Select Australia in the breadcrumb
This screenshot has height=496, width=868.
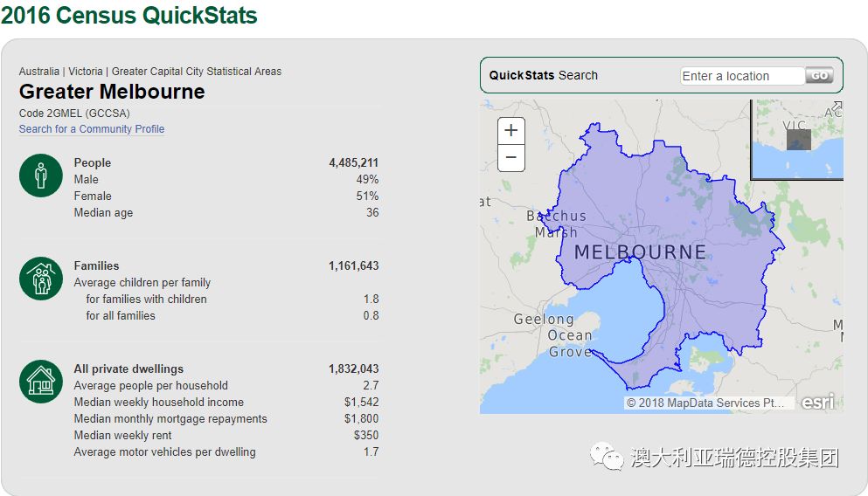[x=39, y=72]
